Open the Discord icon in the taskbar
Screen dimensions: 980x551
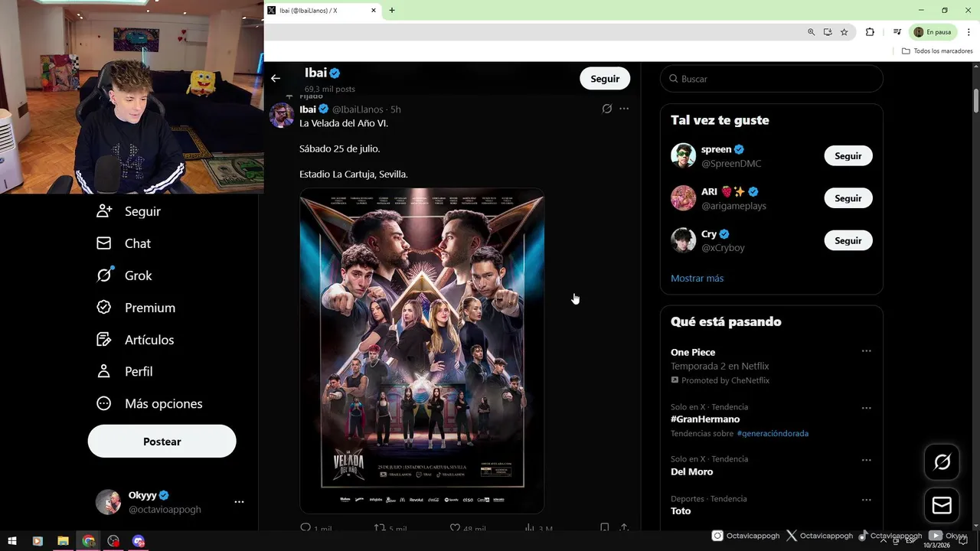click(x=139, y=541)
